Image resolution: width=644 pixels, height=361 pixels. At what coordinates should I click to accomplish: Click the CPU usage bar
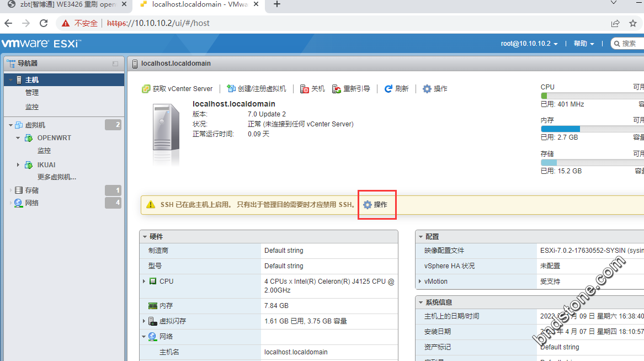click(x=592, y=95)
